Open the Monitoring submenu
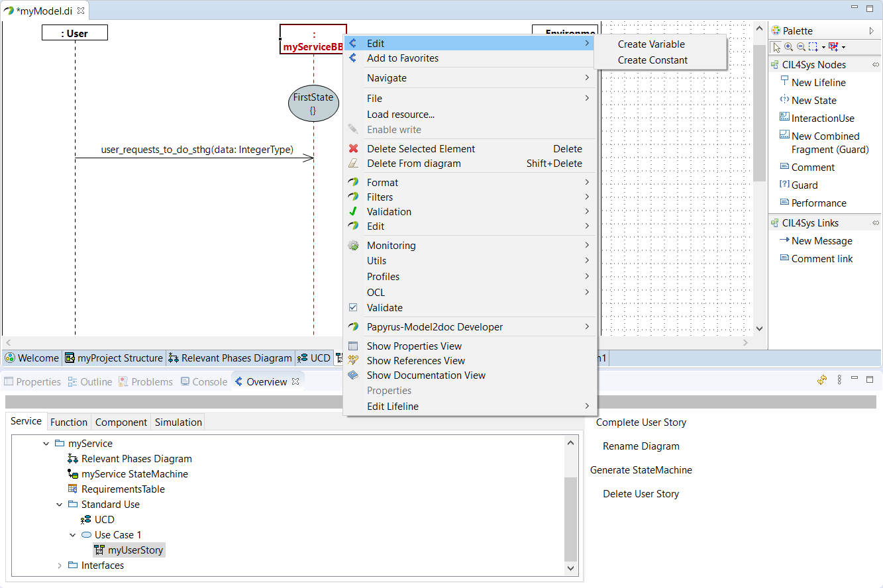Screen dimensions: 883x588 (469, 246)
